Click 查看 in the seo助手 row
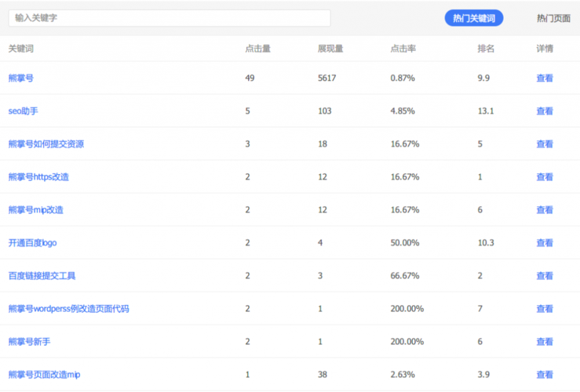Viewport: 580px width, 392px height. pyautogui.click(x=545, y=111)
